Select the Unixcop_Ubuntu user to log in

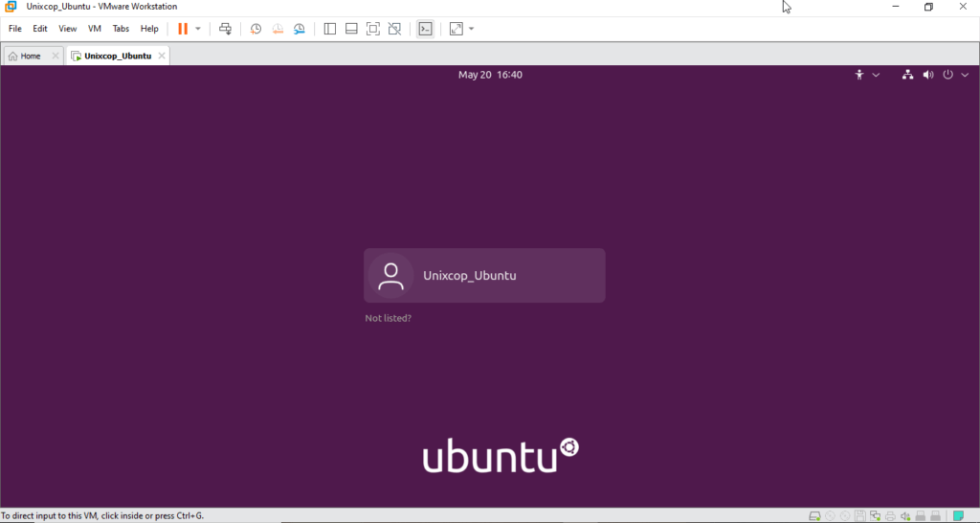tap(484, 275)
